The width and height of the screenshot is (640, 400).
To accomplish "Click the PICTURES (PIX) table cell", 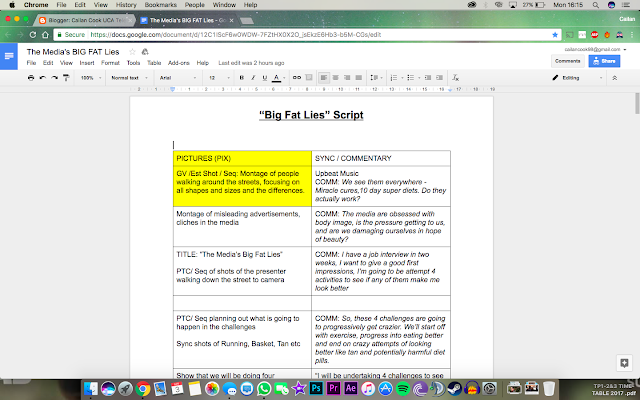I will point(242,158).
